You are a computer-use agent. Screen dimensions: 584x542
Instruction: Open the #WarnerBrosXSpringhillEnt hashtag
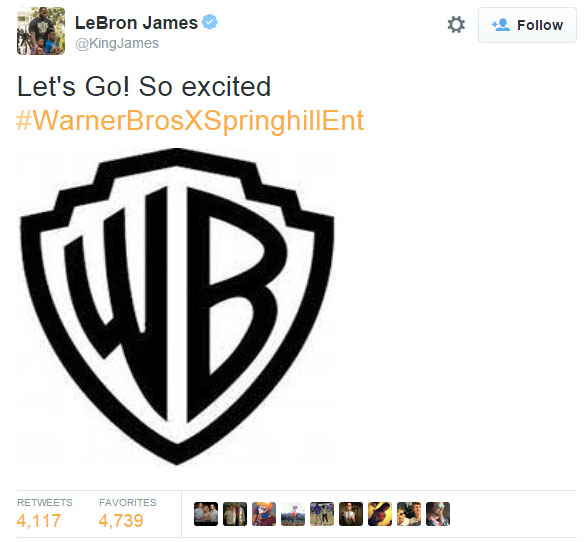pos(190,121)
